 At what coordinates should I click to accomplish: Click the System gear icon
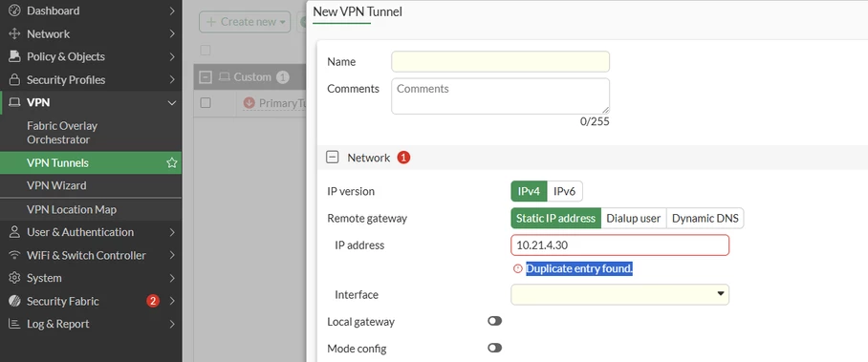[14, 278]
